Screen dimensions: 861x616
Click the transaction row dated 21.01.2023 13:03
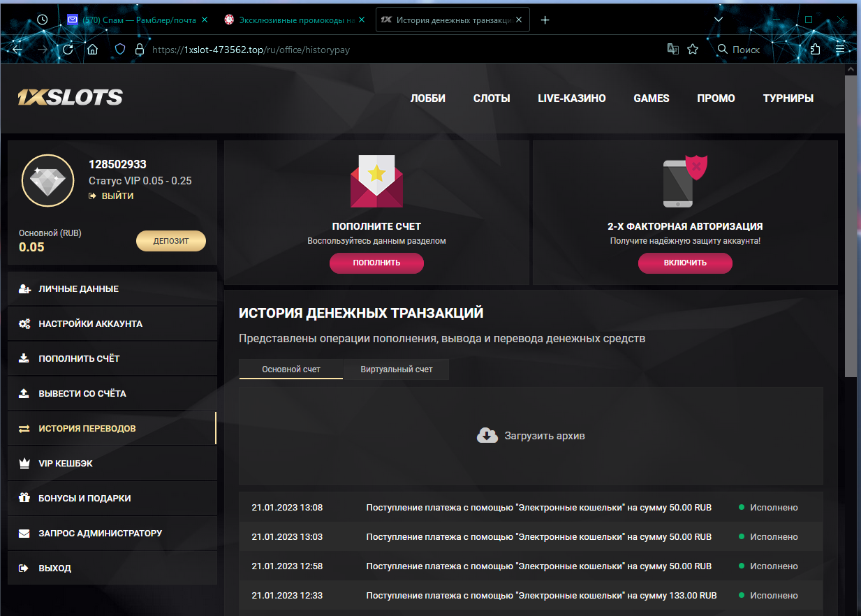[x=531, y=537]
